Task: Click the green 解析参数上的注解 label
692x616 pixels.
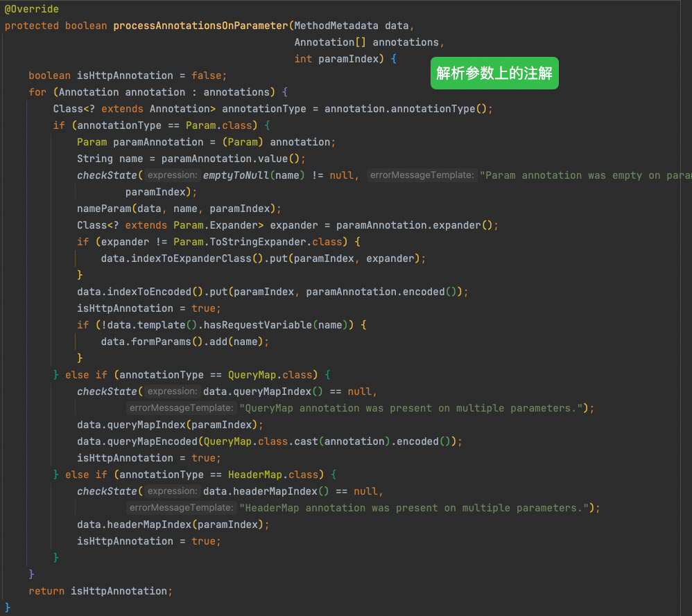Action: tap(494, 73)
